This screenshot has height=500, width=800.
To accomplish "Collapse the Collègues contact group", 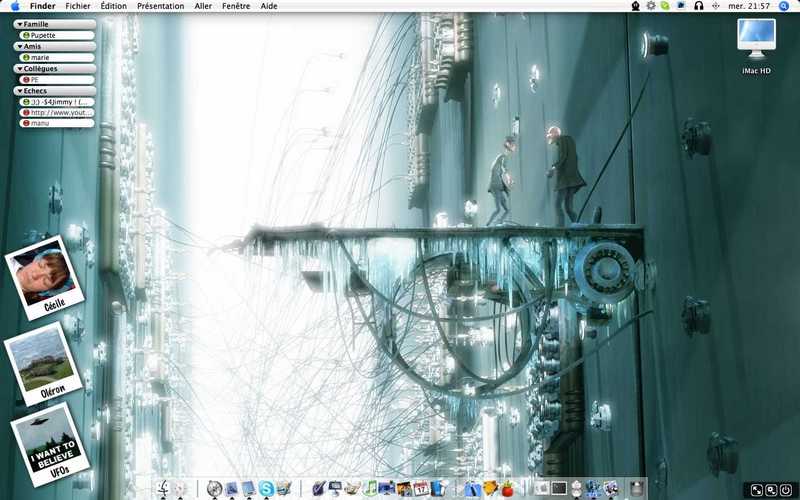I will click(20, 68).
